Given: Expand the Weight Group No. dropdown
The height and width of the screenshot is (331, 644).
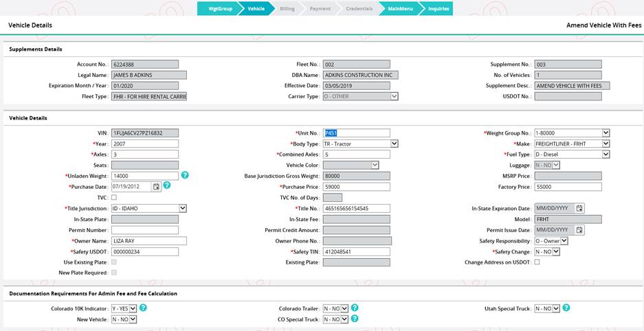Looking at the screenshot, I should (606, 133).
